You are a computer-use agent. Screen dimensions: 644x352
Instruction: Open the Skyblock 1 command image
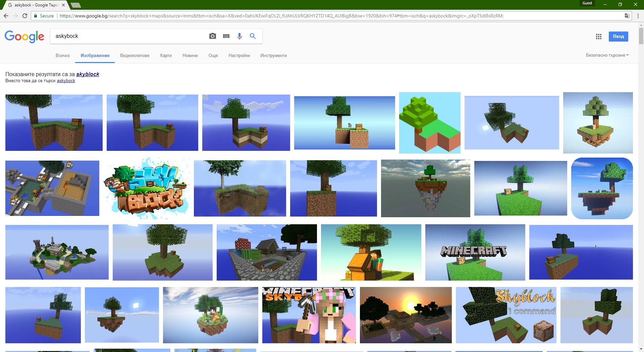[506, 315]
